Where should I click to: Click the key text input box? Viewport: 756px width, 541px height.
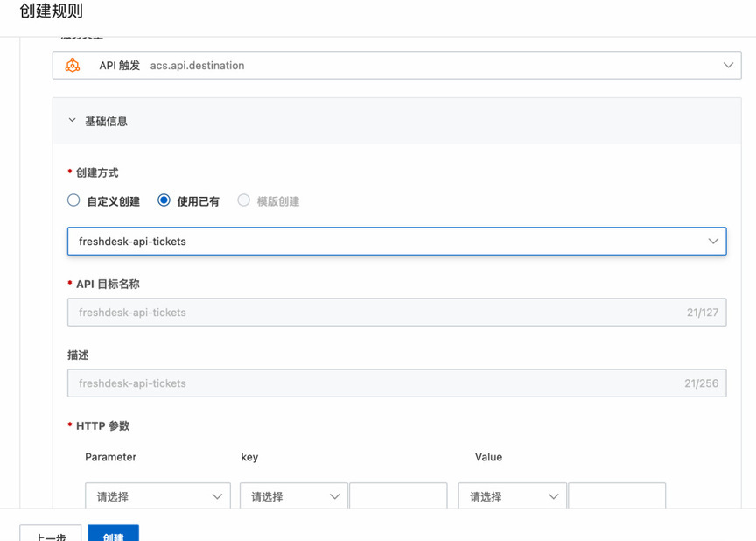coord(398,495)
